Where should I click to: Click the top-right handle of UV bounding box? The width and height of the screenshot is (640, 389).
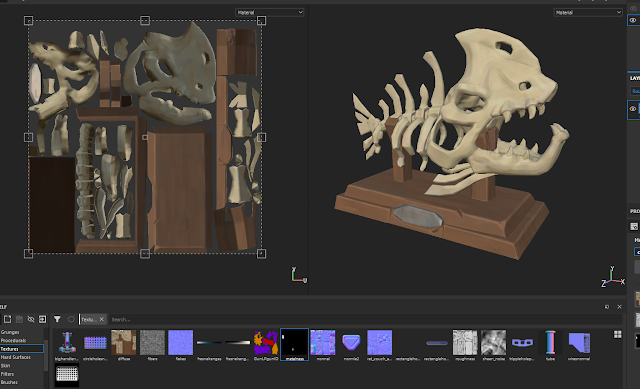262,20
